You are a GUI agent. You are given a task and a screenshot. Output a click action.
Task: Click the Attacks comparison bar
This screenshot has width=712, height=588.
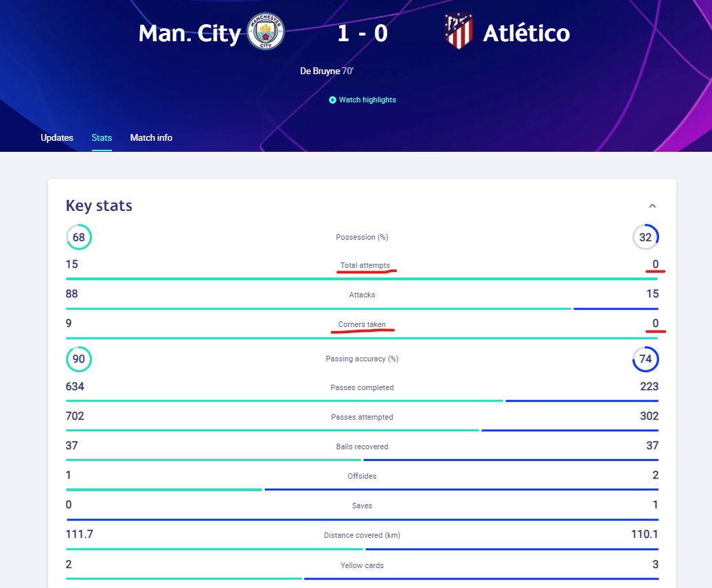pos(362,308)
